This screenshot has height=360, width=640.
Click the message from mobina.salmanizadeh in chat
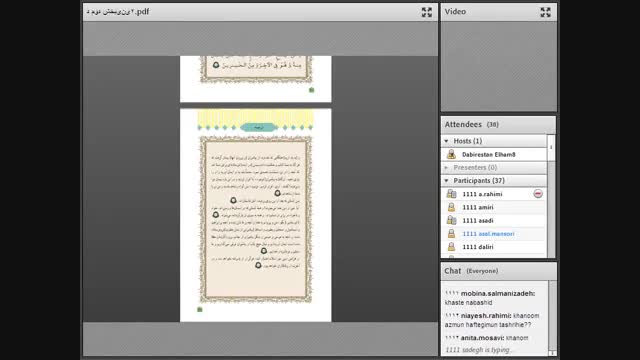[490, 298]
